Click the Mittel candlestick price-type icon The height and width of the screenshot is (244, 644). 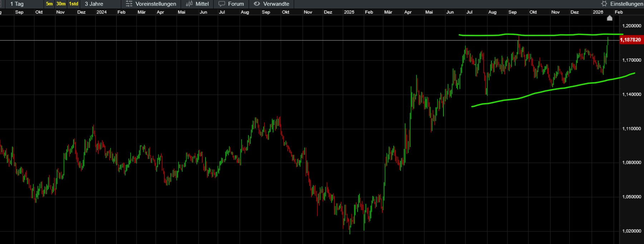(x=189, y=4)
